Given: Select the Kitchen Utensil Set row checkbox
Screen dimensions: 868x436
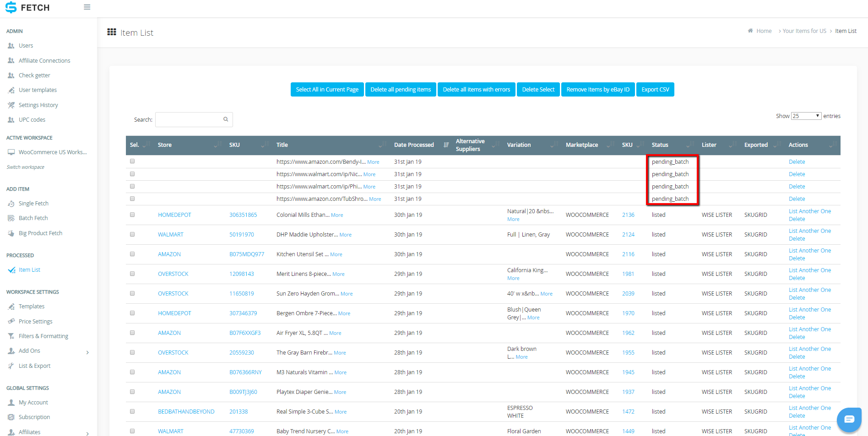Looking at the screenshot, I should tap(132, 254).
